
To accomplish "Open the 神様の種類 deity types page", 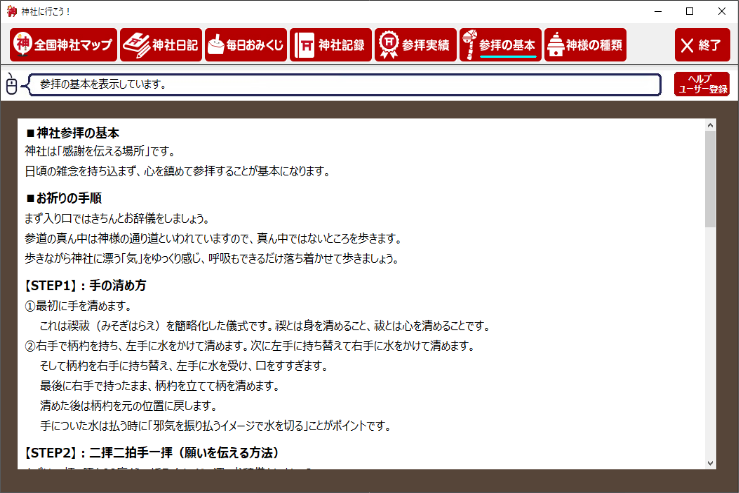I will point(586,45).
